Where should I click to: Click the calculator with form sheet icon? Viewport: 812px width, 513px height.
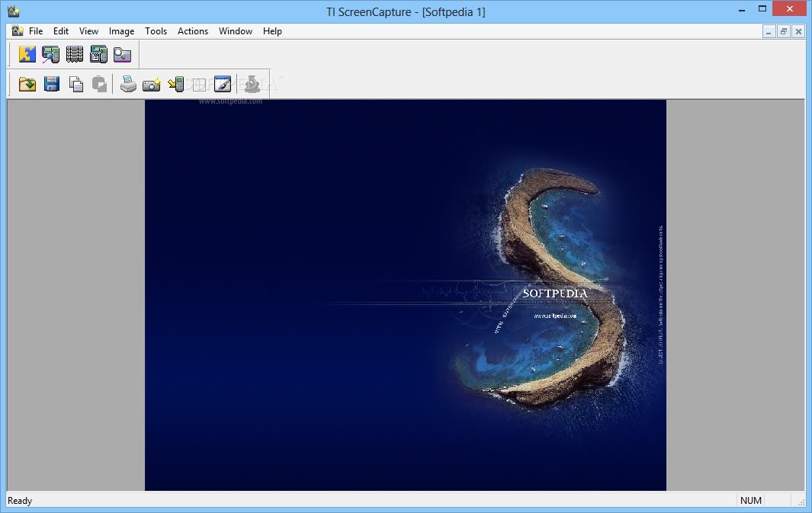[x=98, y=54]
